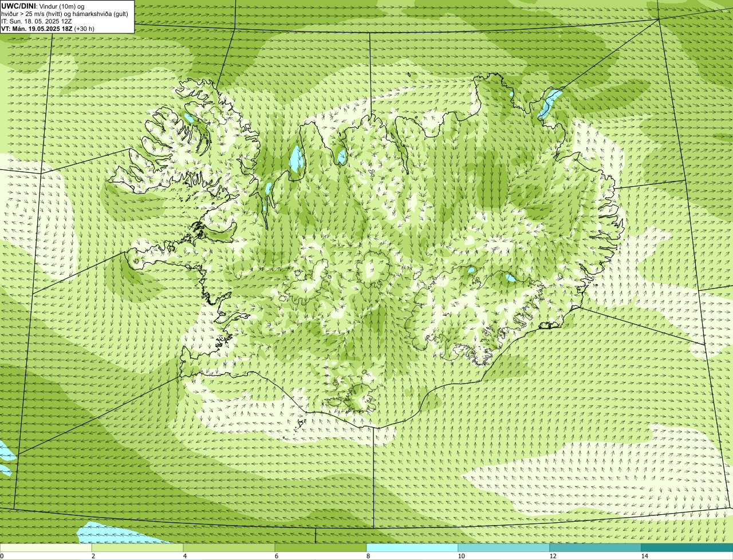Select the 12–14 m/s teal color bar segment
The image size is (733, 560).
point(596,547)
